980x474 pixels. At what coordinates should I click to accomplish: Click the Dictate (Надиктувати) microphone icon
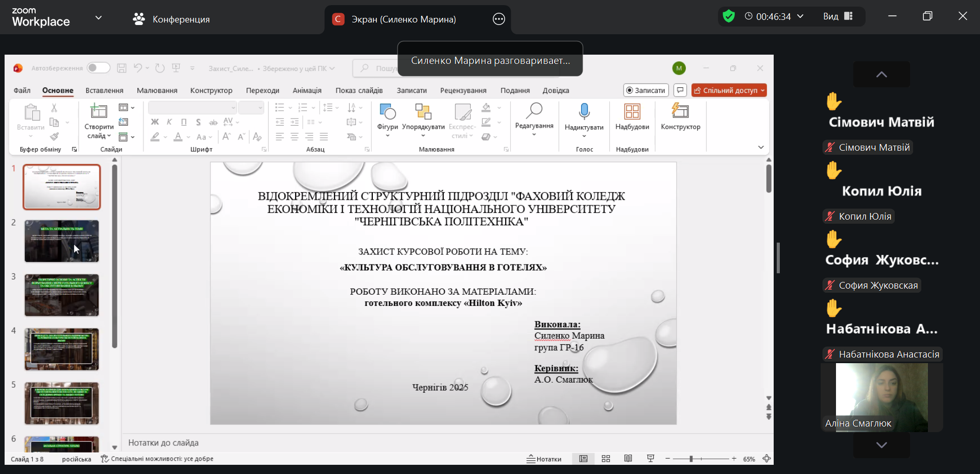coord(584,111)
